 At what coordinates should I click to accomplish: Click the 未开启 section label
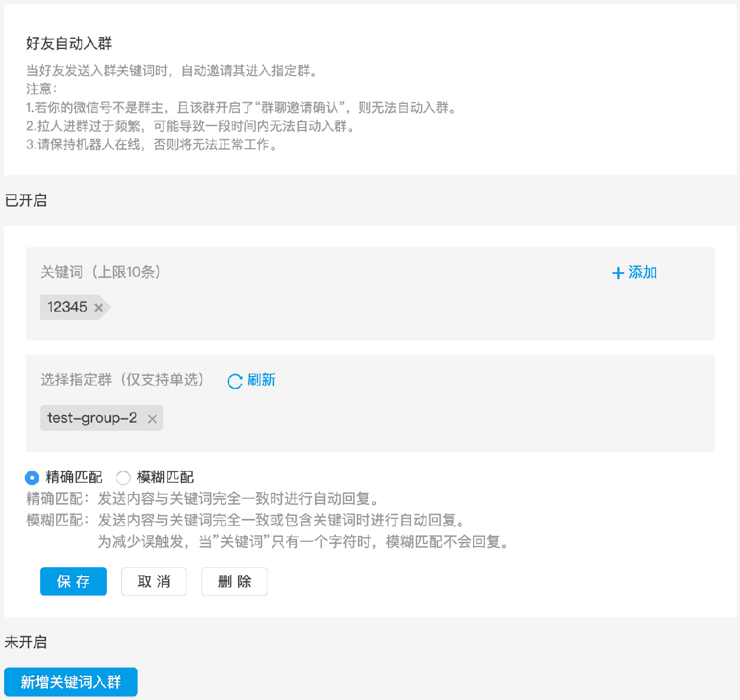tap(25, 642)
